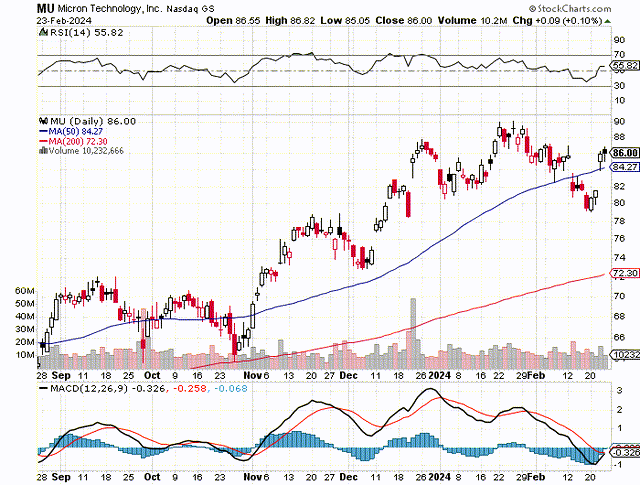
Task: Click the 84.27 moving average flag on right axis
Action: 625,167
